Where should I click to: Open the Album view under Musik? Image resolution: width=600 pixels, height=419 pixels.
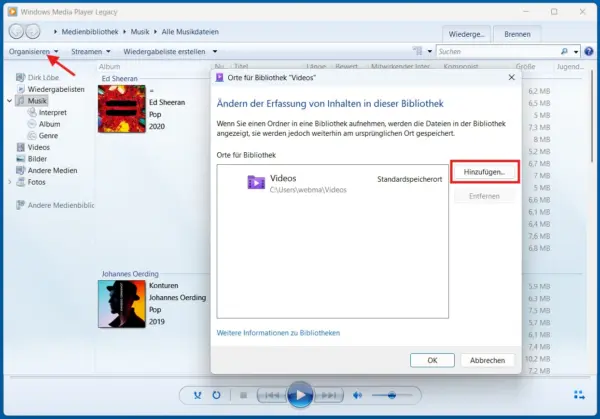(44, 124)
